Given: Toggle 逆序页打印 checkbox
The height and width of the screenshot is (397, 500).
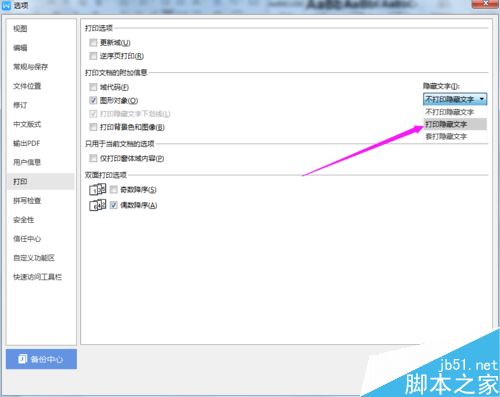Looking at the screenshot, I should (x=93, y=56).
